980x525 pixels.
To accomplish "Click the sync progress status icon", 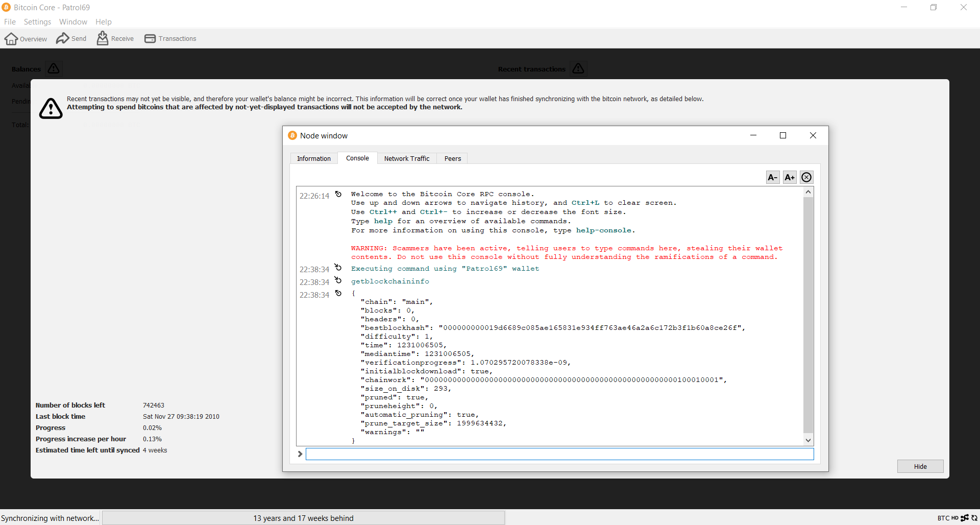I will point(974,518).
